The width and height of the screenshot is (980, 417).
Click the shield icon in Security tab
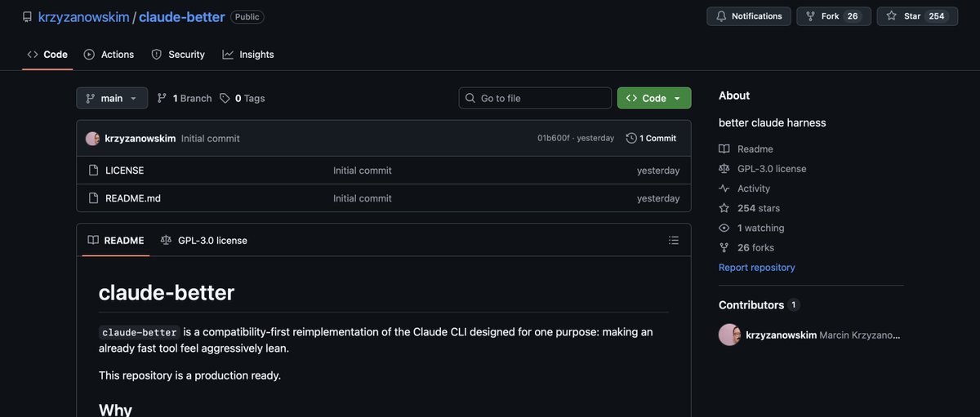tap(157, 55)
